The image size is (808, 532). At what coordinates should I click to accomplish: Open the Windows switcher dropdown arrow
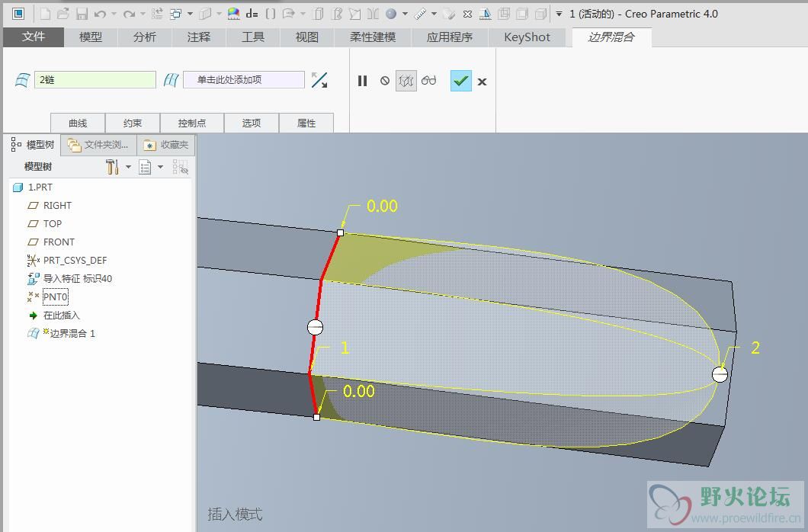click(x=190, y=14)
